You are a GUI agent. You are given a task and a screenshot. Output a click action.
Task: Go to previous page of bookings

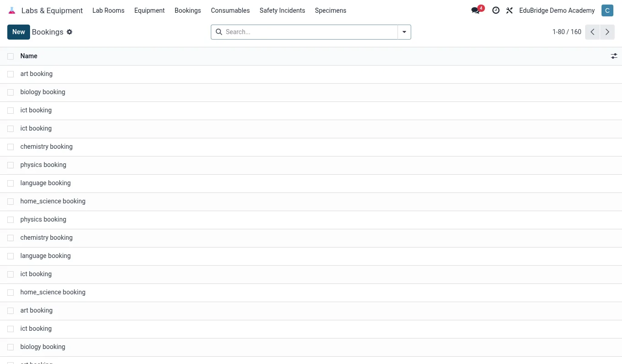coord(592,32)
